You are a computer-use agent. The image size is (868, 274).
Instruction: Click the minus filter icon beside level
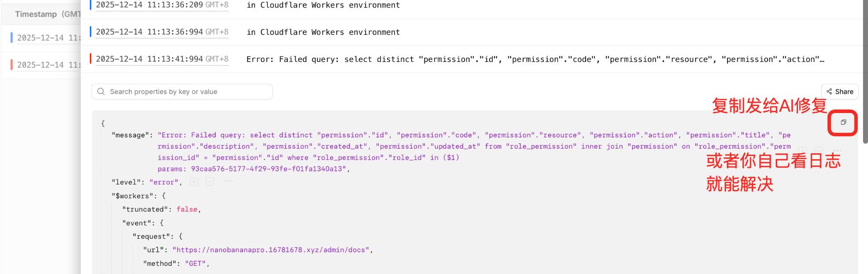tap(210, 182)
